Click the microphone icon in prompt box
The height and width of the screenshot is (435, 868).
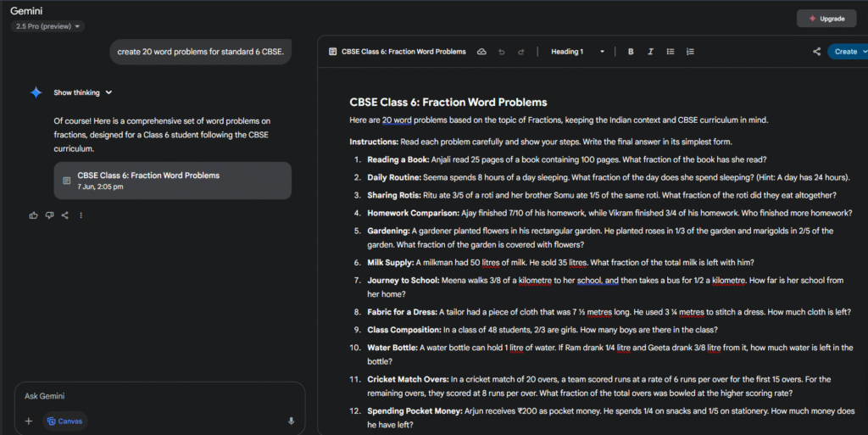291,421
